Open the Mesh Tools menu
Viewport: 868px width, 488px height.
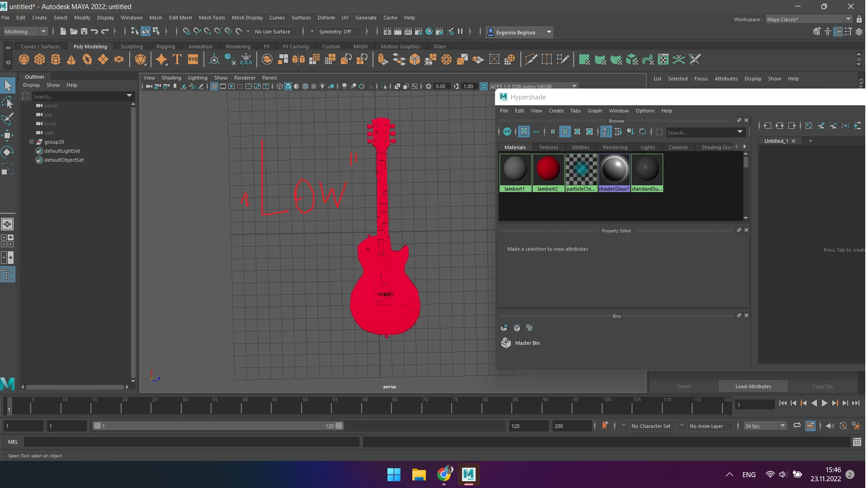point(212,18)
